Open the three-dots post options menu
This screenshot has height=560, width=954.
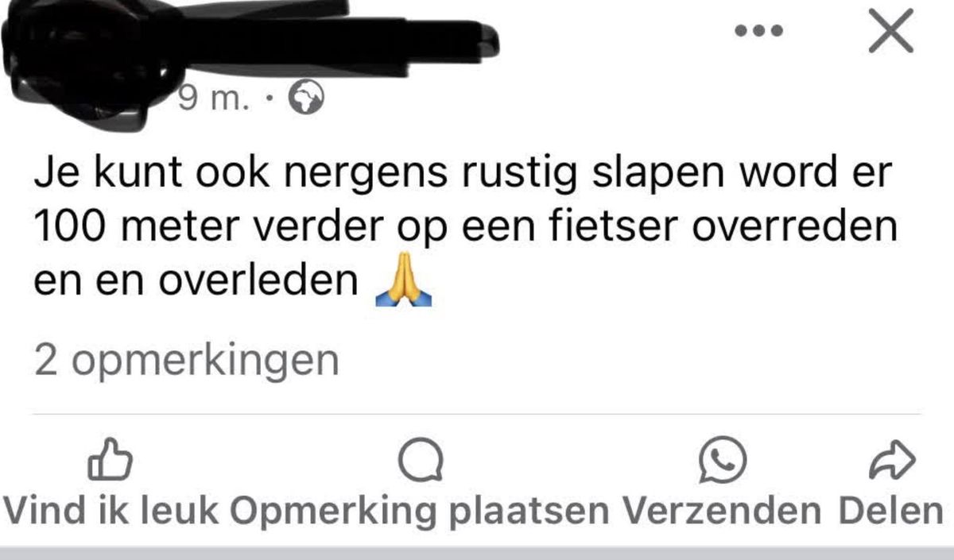pyautogui.click(x=758, y=32)
